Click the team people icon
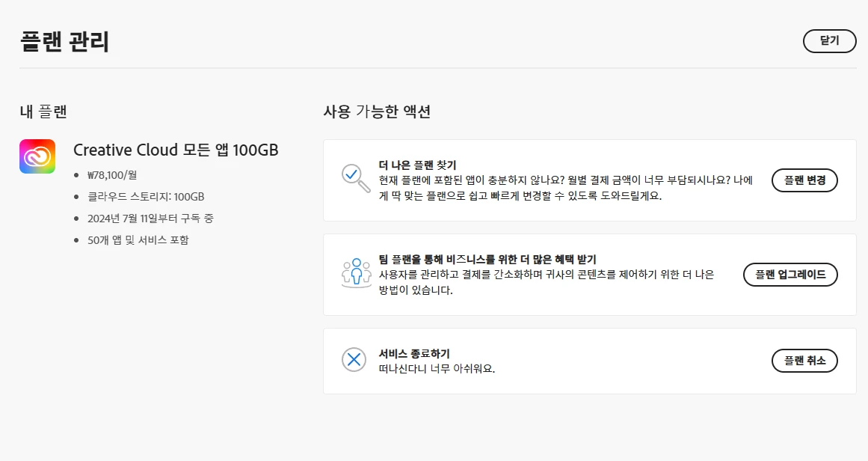868x461 pixels. tap(356, 272)
